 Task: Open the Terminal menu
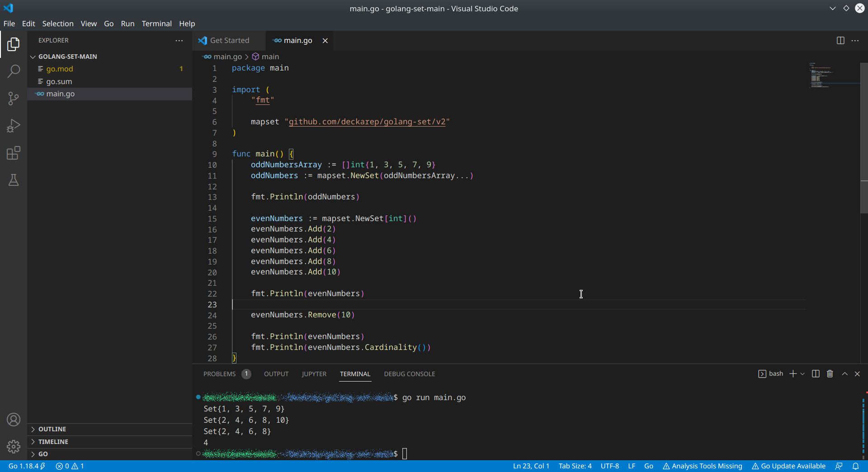point(156,24)
